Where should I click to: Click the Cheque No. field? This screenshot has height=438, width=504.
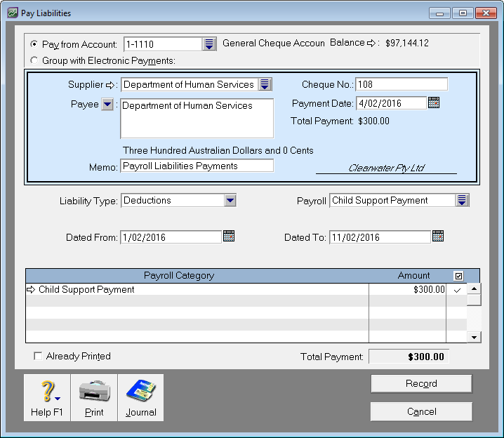[401, 85]
